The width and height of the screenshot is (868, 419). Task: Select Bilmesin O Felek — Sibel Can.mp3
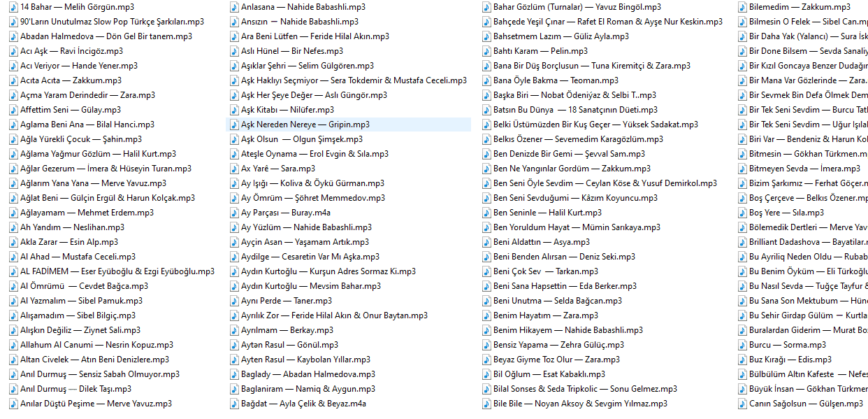click(x=809, y=22)
